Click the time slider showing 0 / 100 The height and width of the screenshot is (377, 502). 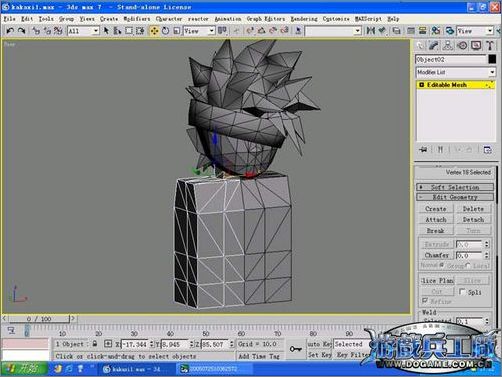[39, 319]
